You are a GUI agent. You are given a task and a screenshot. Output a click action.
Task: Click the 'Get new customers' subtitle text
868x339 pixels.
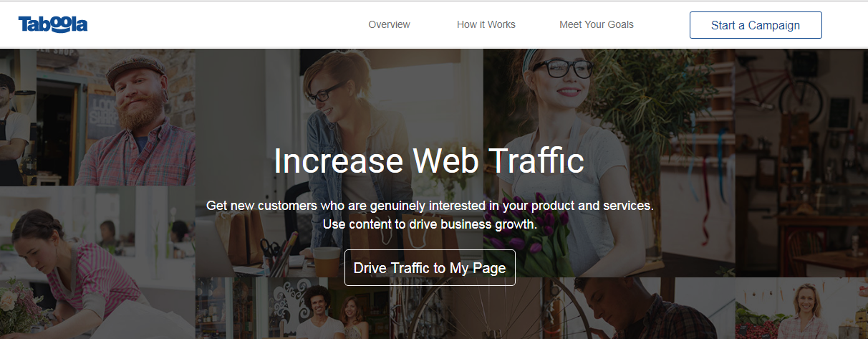pos(430,206)
